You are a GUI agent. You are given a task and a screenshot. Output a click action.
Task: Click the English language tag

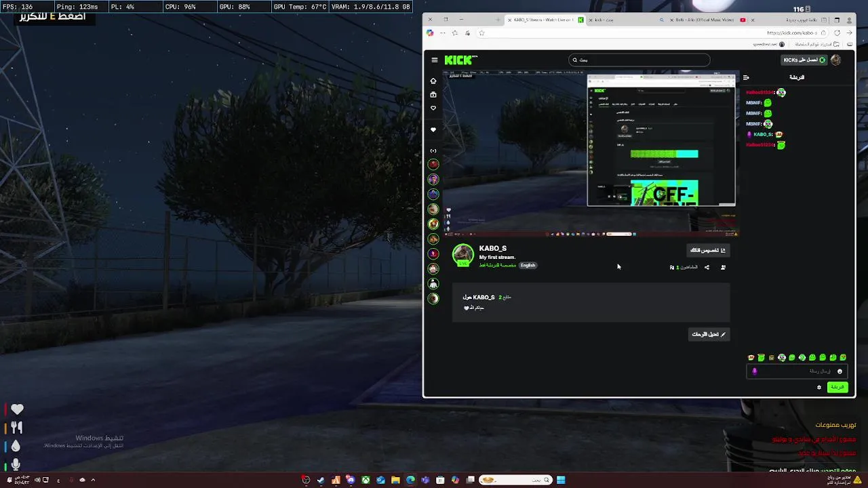[x=528, y=266]
